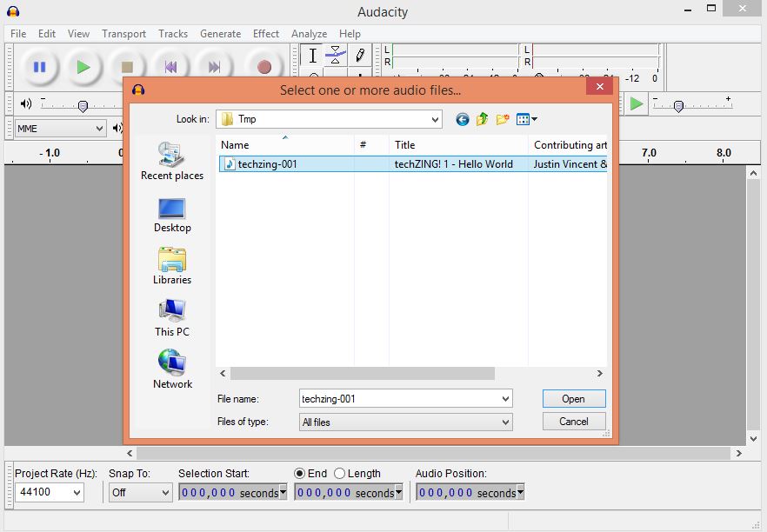Click the Contributing artists column header
This screenshot has width=767, height=532.
(x=568, y=144)
